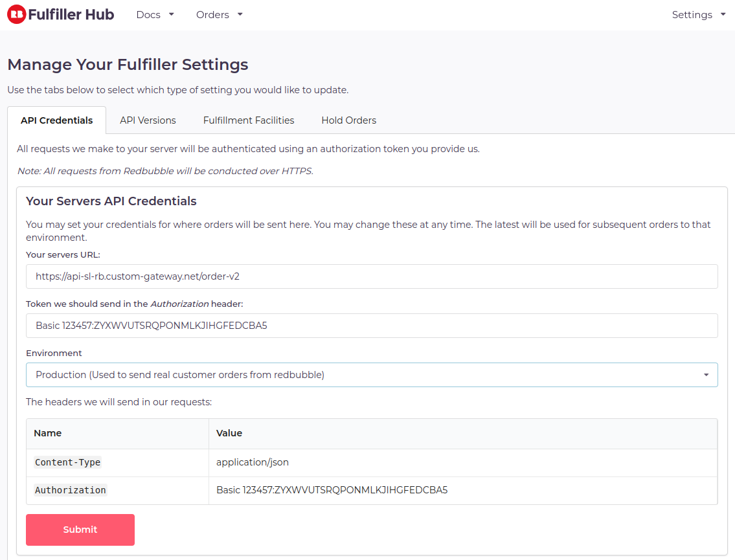Viewport: 735px width, 560px height.
Task: Switch to the API Versions tab
Action: (148, 120)
